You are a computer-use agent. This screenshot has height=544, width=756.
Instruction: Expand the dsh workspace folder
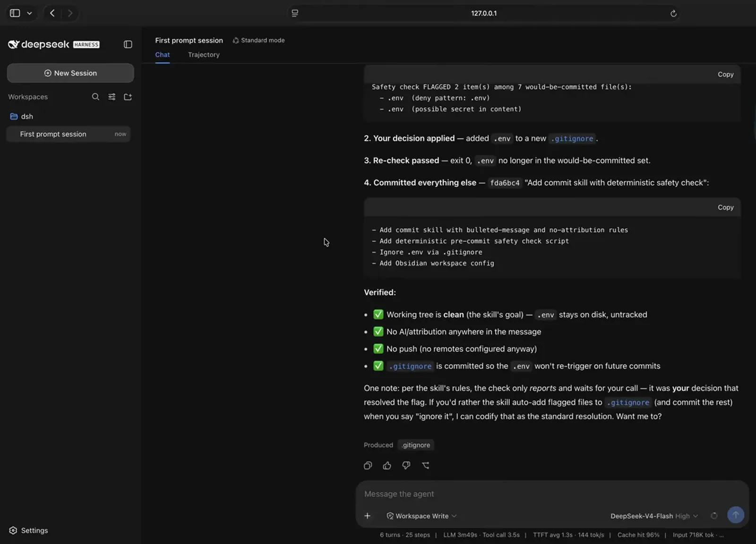click(22, 117)
